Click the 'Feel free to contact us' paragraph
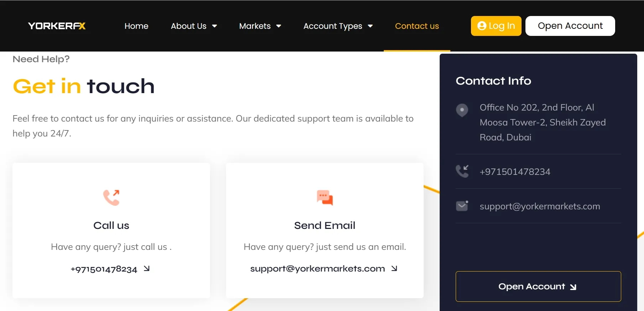Image resolution: width=644 pixels, height=311 pixels. coord(213,126)
